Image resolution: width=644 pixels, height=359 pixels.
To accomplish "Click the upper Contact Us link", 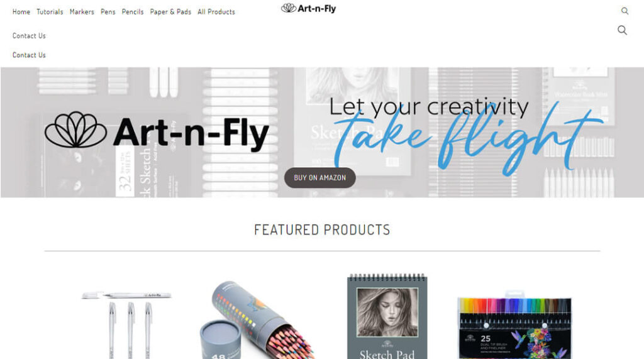I will tap(29, 36).
